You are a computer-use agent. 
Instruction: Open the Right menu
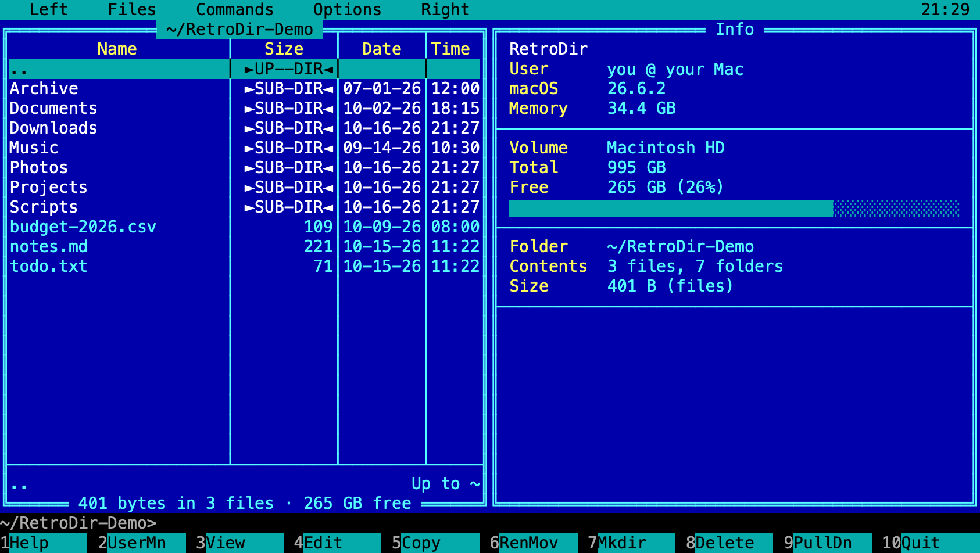coord(445,9)
